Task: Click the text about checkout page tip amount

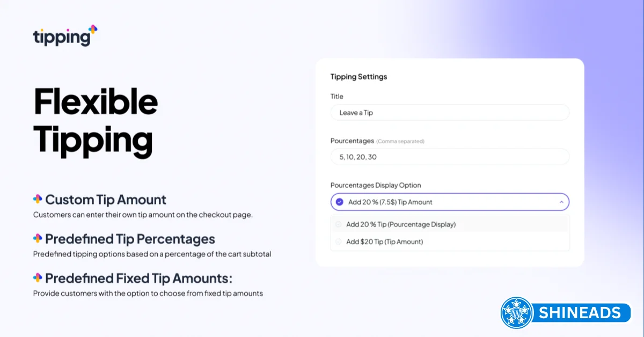Action: tap(143, 215)
